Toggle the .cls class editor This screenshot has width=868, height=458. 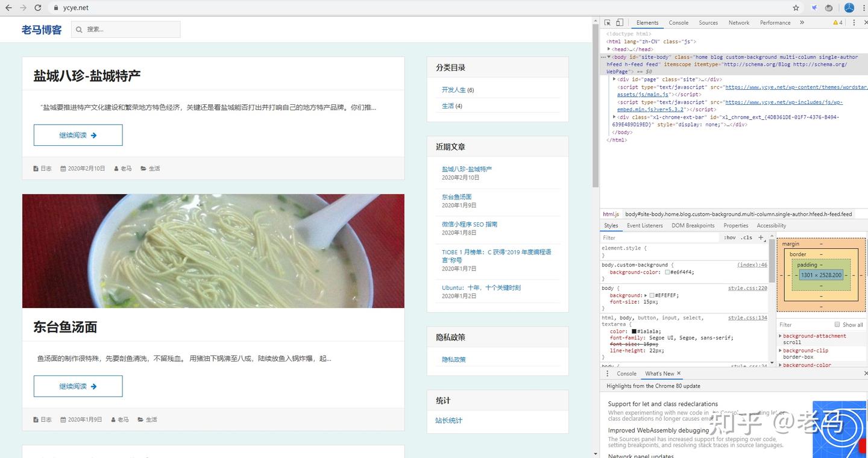tap(747, 237)
